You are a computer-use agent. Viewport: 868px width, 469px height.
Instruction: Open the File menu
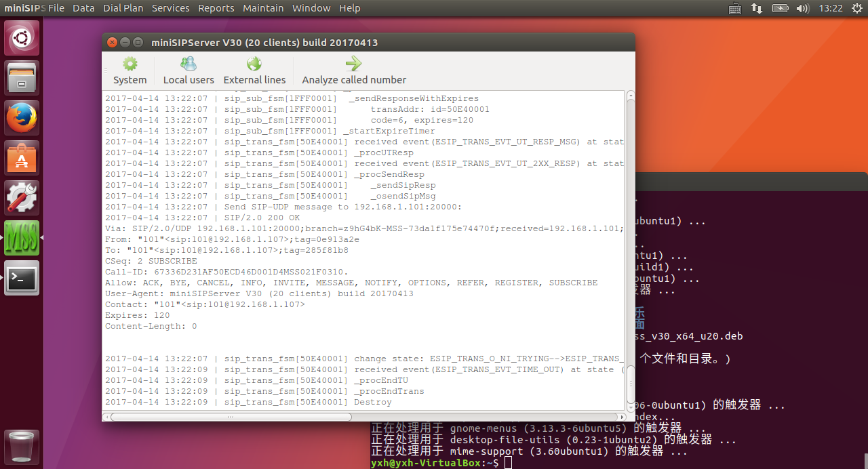(x=56, y=8)
